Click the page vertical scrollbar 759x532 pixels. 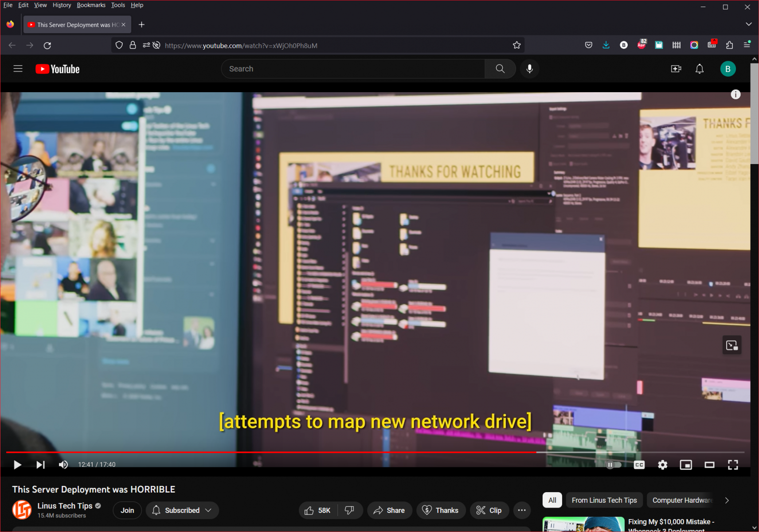755,113
